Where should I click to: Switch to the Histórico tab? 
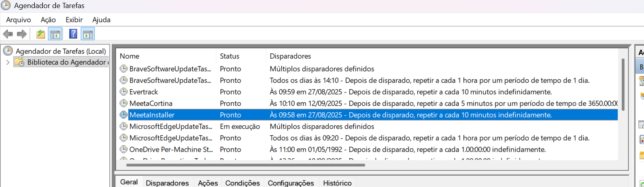[337, 183]
